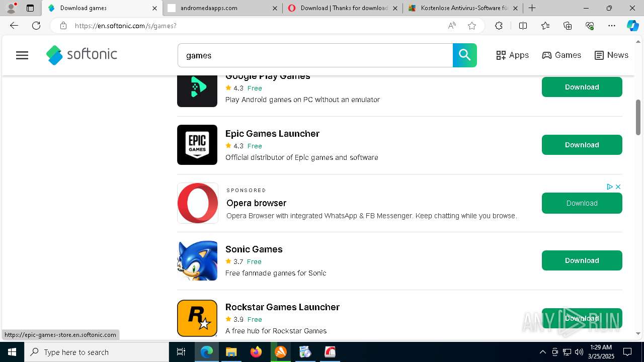Click the AdChoices triangle icon
Image resolution: width=644 pixels, height=362 pixels.
tap(609, 187)
